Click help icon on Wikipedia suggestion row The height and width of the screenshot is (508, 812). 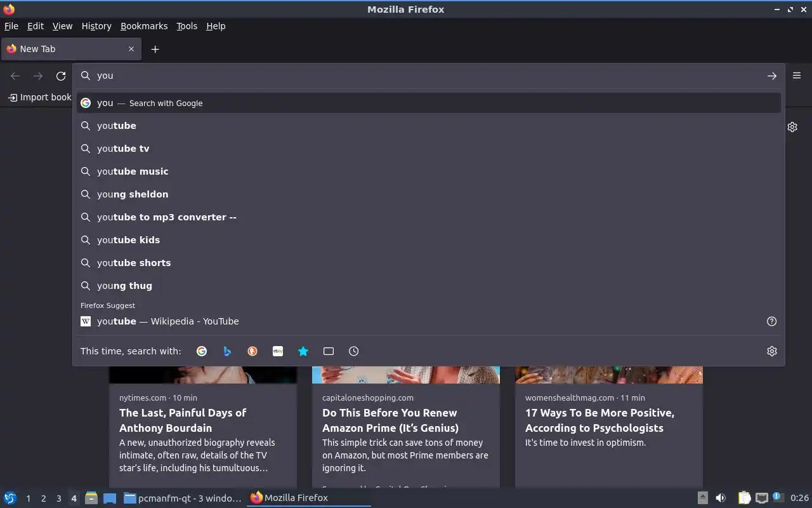[771, 321]
